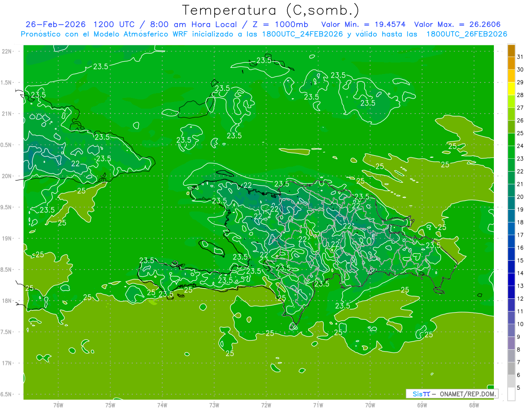The width and height of the screenshot is (532, 411).
Task: Click the '69W' longitude axis label
Action: tap(422, 405)
